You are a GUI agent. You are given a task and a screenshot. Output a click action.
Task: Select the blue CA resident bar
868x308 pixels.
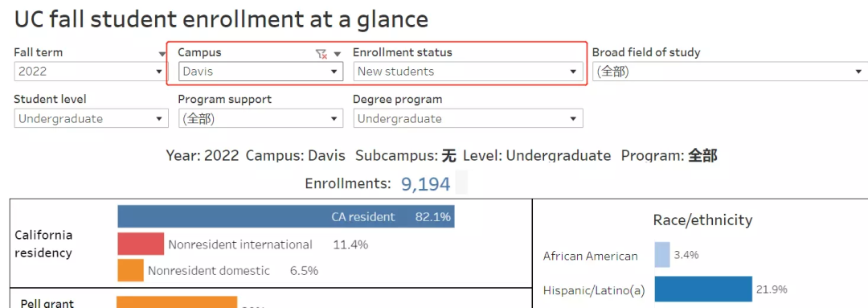click(x=285, y=216)
